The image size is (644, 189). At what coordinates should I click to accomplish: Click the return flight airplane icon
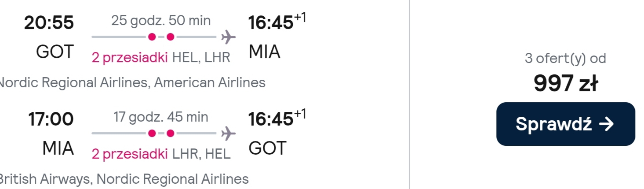click(228, 133)
